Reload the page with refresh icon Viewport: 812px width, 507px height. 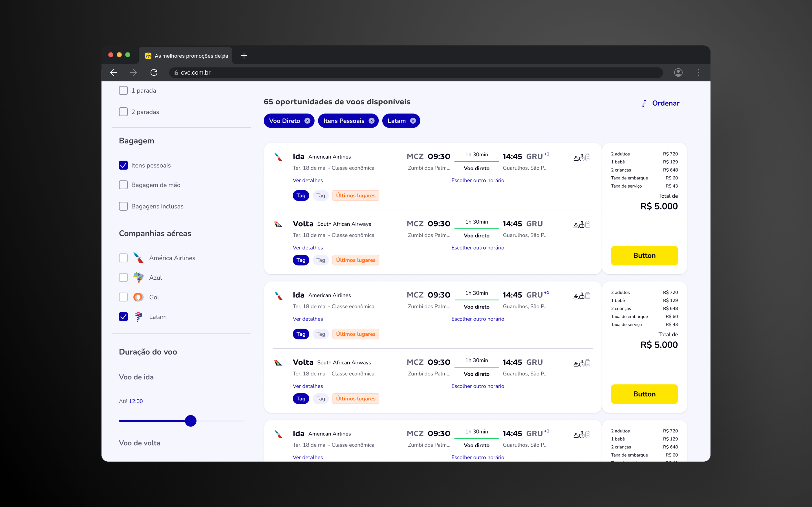point(154,72)
